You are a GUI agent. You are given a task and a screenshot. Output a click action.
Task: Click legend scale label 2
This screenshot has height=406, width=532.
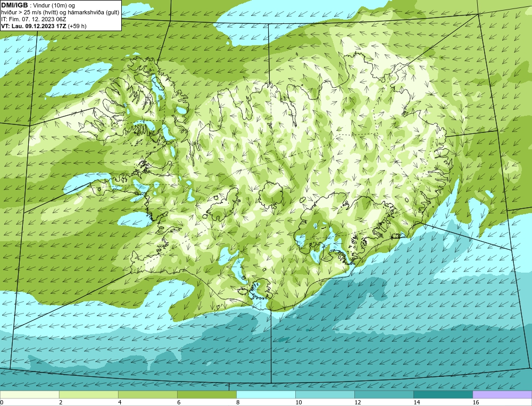pos(61,402)
